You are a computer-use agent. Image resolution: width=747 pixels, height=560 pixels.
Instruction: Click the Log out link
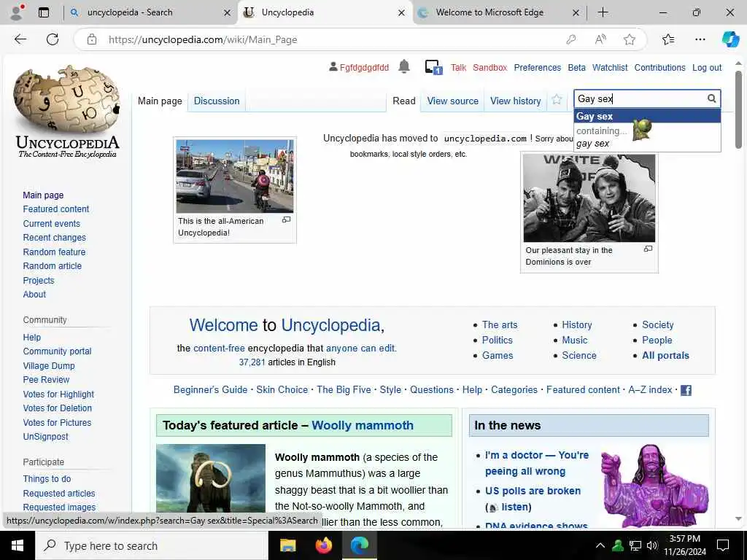click(707, 68)
